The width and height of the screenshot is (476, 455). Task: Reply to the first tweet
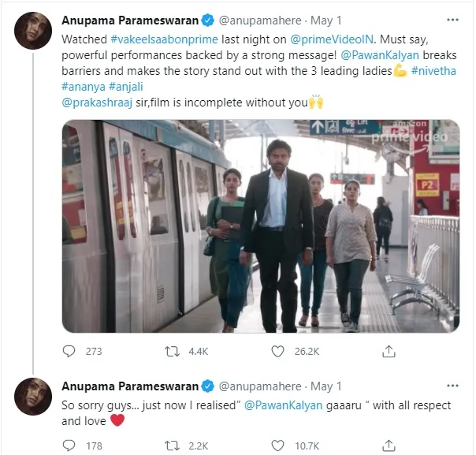pos(69,351)
